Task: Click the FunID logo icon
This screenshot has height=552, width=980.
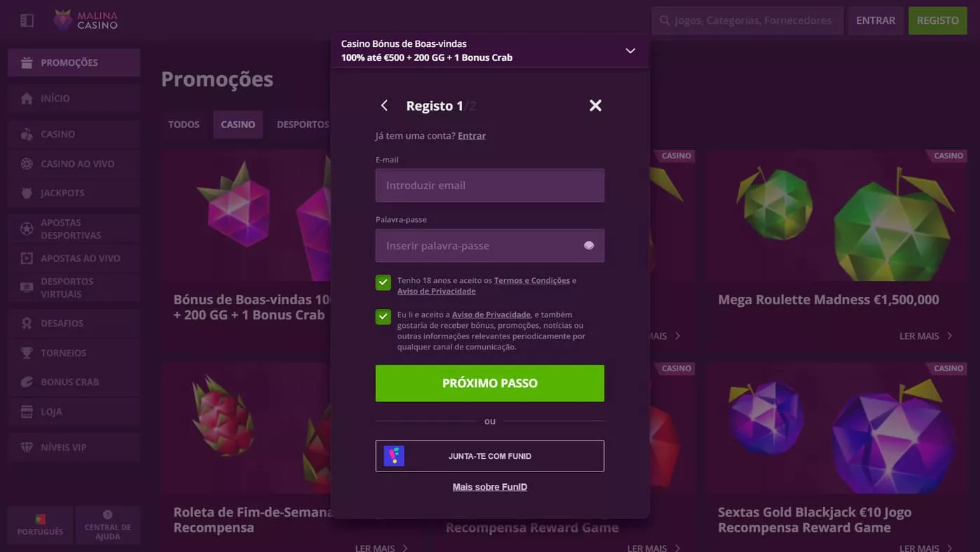Action: (394, 456)
